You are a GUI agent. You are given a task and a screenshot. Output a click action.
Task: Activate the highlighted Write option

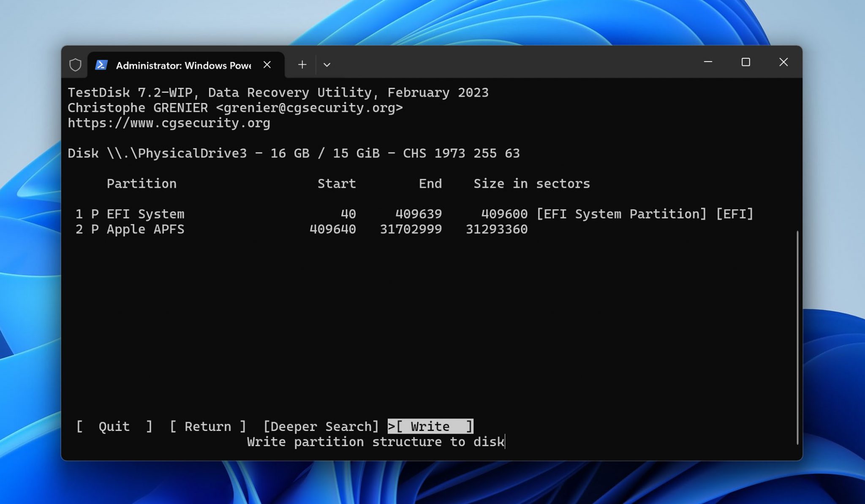(x=430, y=426)
